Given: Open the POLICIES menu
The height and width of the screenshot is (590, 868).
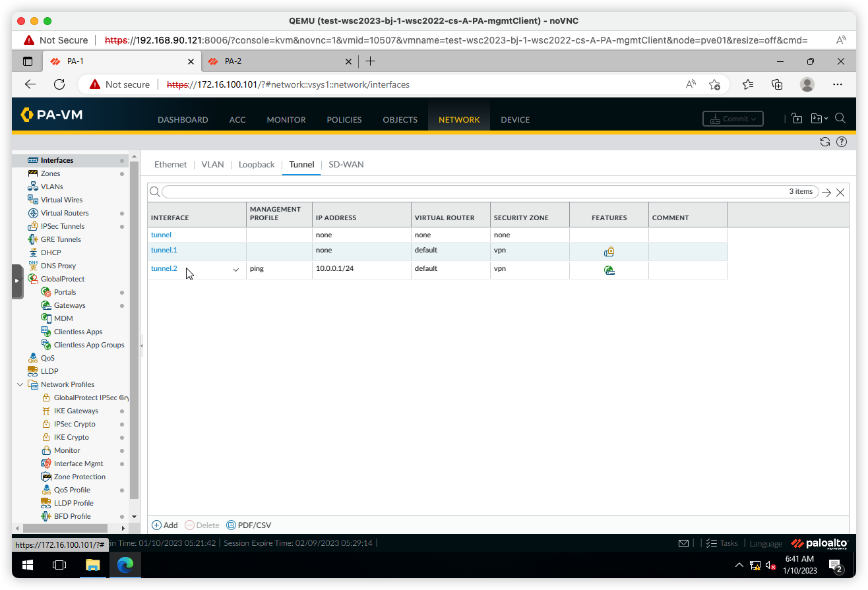Looking at the screenshot, I should pos(344,120).
